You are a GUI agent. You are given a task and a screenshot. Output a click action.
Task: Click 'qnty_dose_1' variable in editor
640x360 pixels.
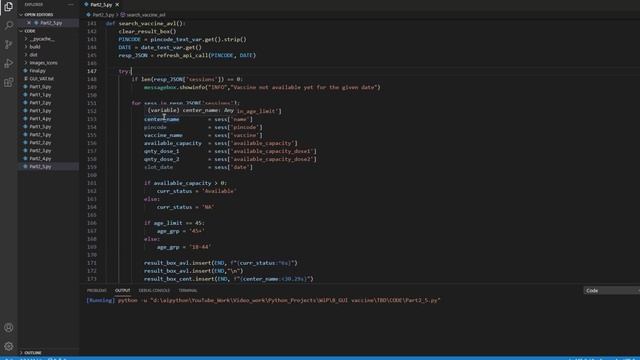[161, 151]
